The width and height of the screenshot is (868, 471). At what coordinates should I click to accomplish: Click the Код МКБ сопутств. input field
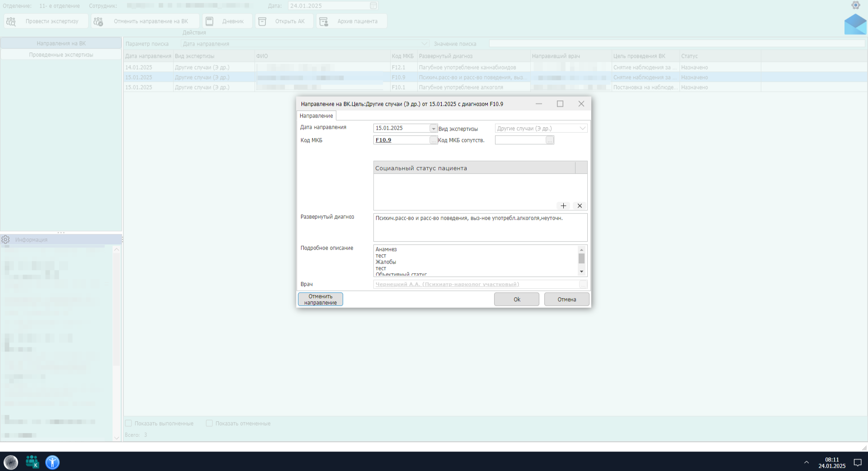tap(520, 140)
